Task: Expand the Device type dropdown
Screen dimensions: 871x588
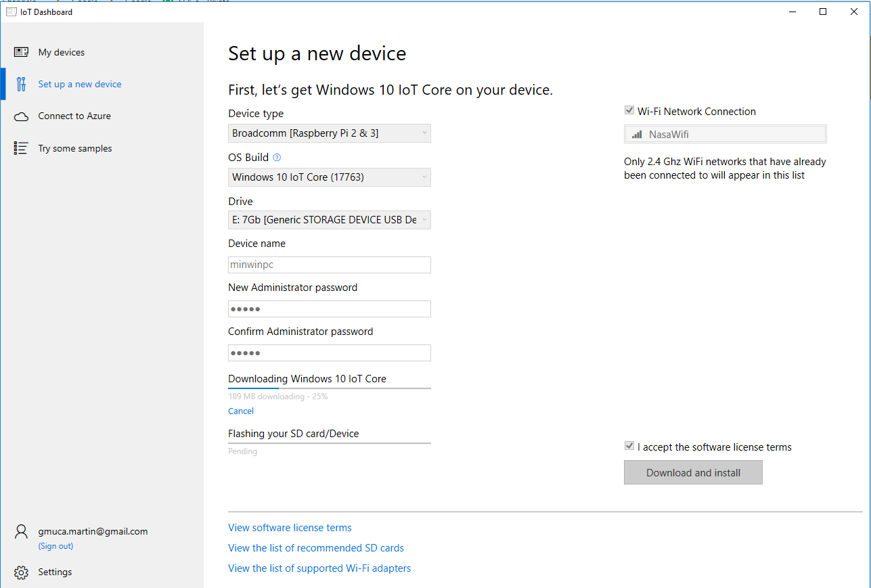Action: click(330, 133)
